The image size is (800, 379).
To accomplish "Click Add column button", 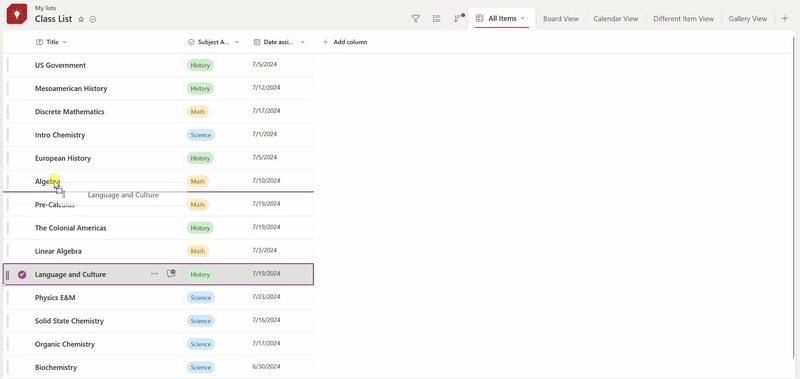I will pos(345,42).
